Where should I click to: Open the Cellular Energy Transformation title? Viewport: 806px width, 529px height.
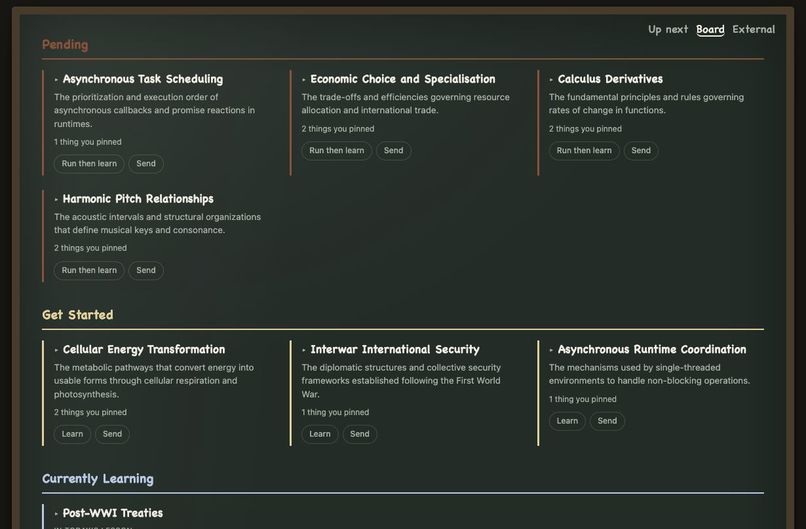coord(144,350)
